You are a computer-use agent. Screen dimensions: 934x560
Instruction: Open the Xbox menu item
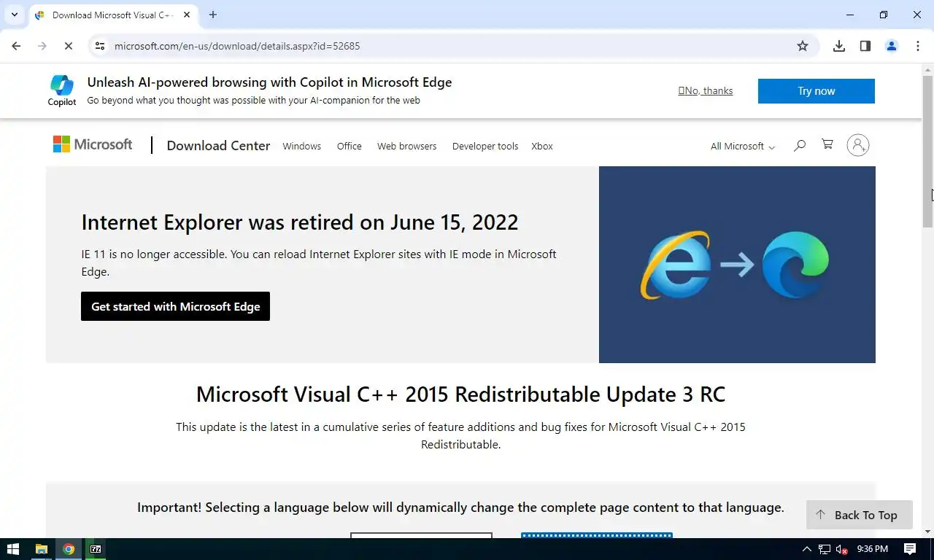click(542, 146)
